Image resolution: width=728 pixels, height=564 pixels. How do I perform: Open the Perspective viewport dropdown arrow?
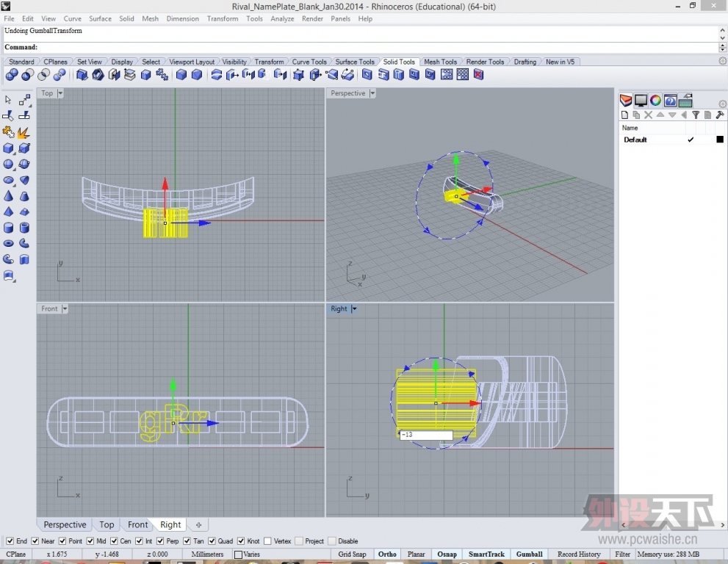372,93
